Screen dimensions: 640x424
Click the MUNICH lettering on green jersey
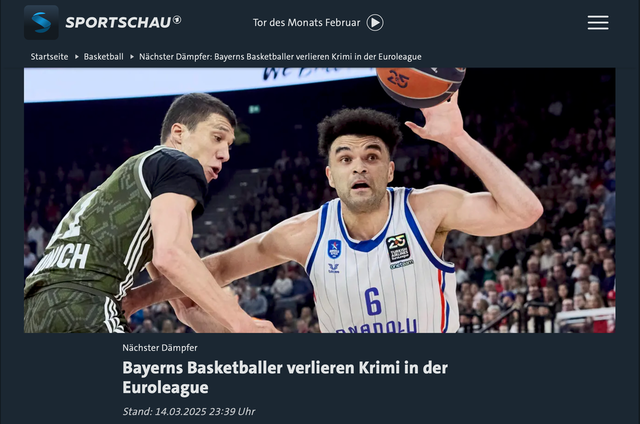(x=61, y=259)
